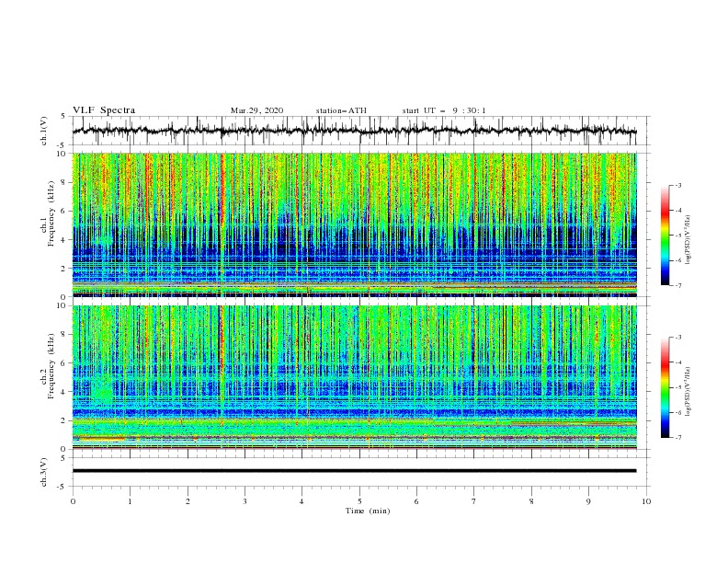The height and width of the screenshot is (563, 728).
Task: Click the time axis tick label "5"
Action: click(x=359, y=501)
